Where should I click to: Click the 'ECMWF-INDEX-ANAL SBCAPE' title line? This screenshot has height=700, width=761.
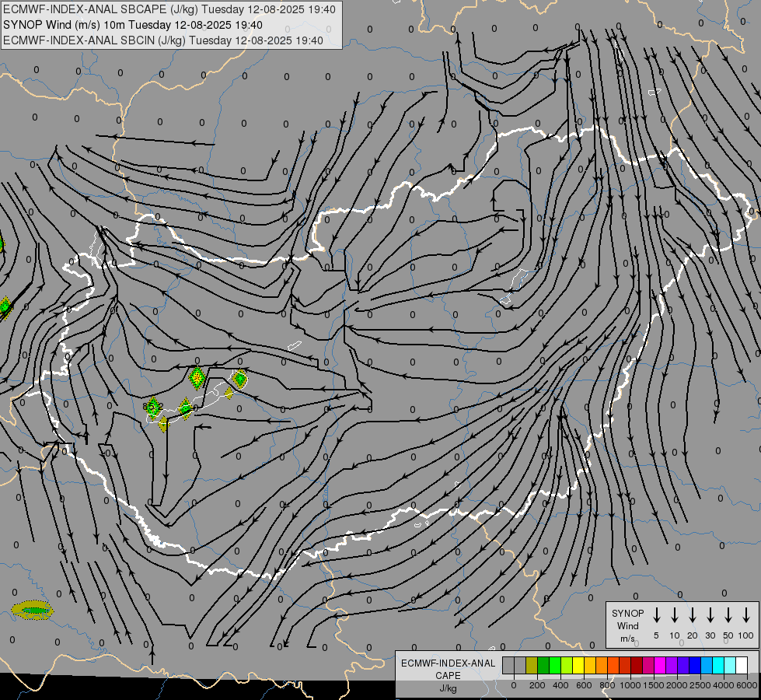tap(169, 9)
